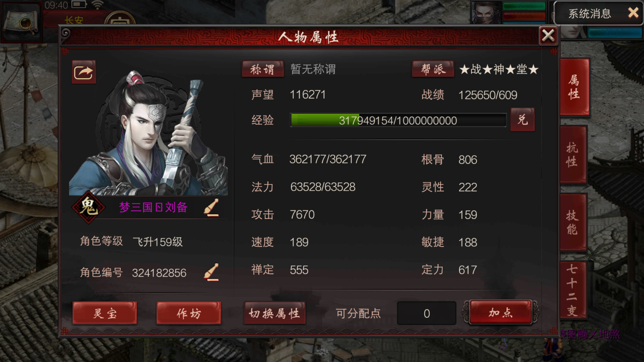Open the 作坊 workshop button

189,313
